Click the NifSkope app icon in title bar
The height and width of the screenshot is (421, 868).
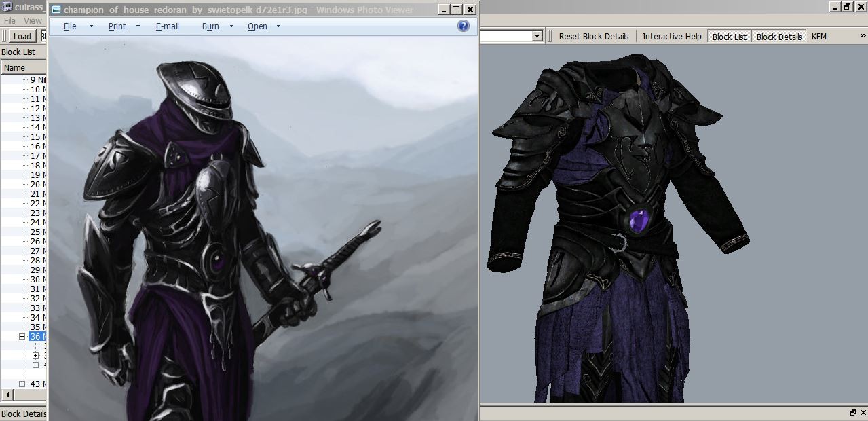tap(7, 7)
